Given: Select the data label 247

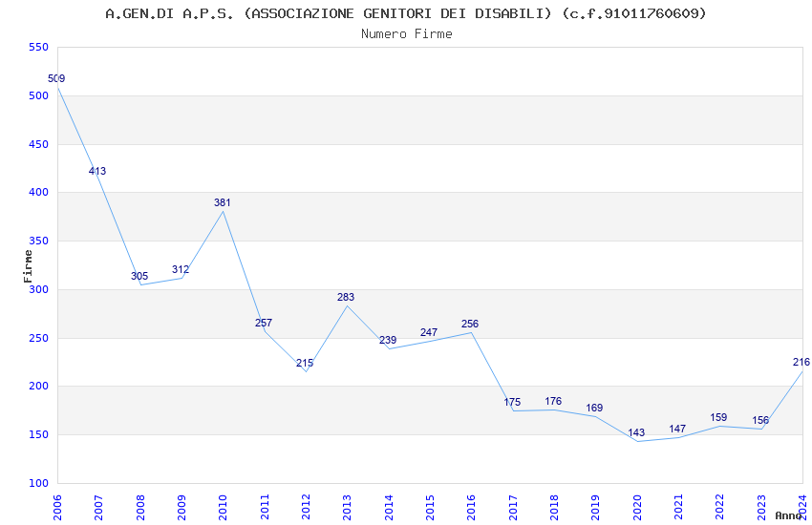Looking at the screenshot, I should [429, 332].
